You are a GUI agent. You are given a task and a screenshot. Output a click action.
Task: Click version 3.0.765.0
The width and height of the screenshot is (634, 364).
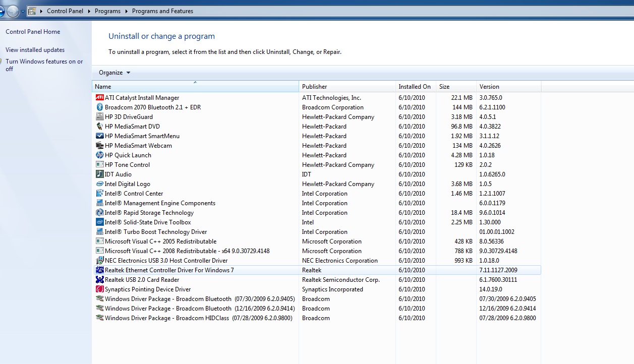(x=491, y=98)
